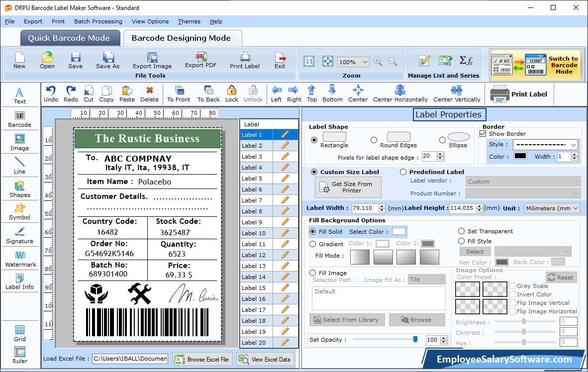Open the Themes menu

click(189, 21)
